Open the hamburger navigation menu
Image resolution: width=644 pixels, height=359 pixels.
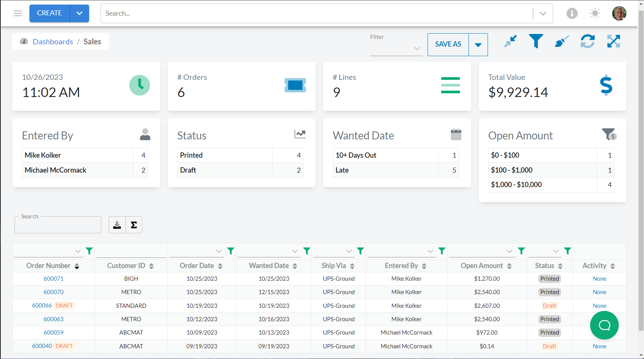pos(18,13)
